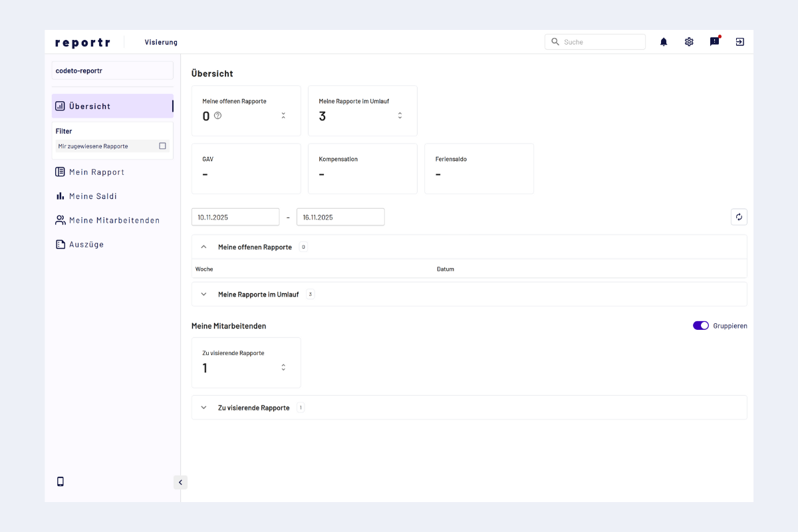Open the Auszüge page
The width and height of the screenshot is (798, 532).
86,244
